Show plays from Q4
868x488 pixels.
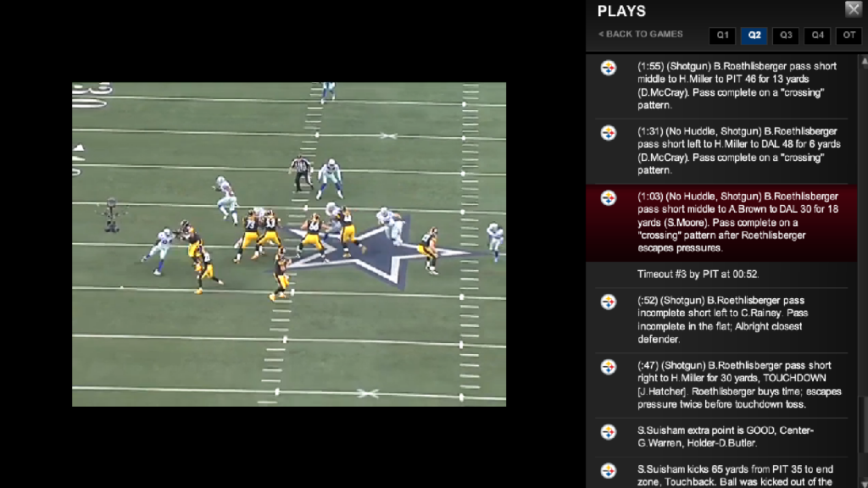[x=817, y=36]
